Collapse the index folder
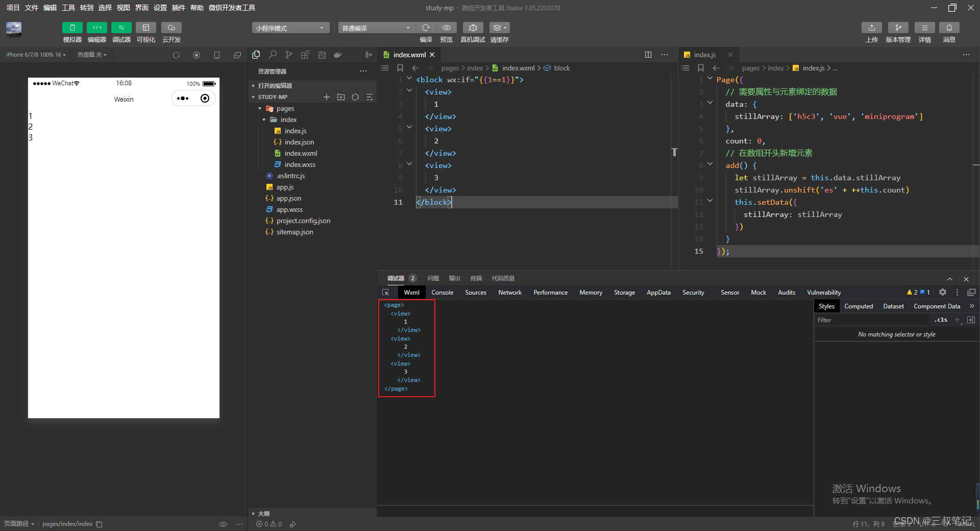 288,120
